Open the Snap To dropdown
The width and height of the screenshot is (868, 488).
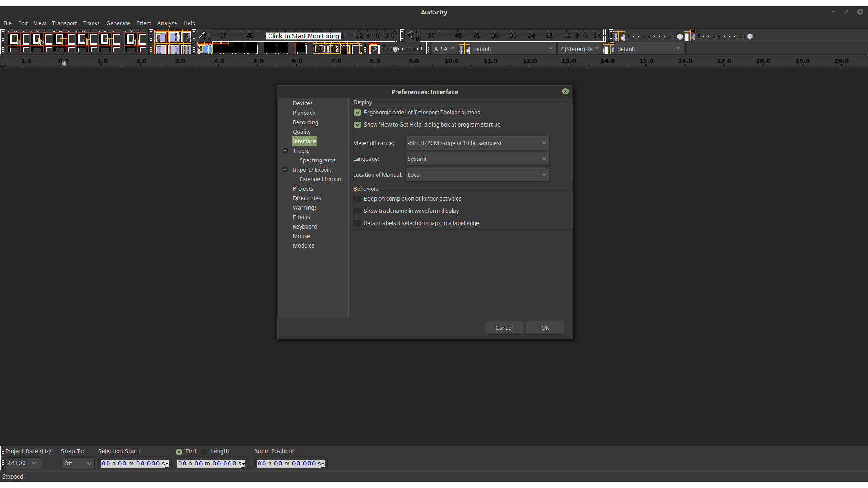[77, 464]
